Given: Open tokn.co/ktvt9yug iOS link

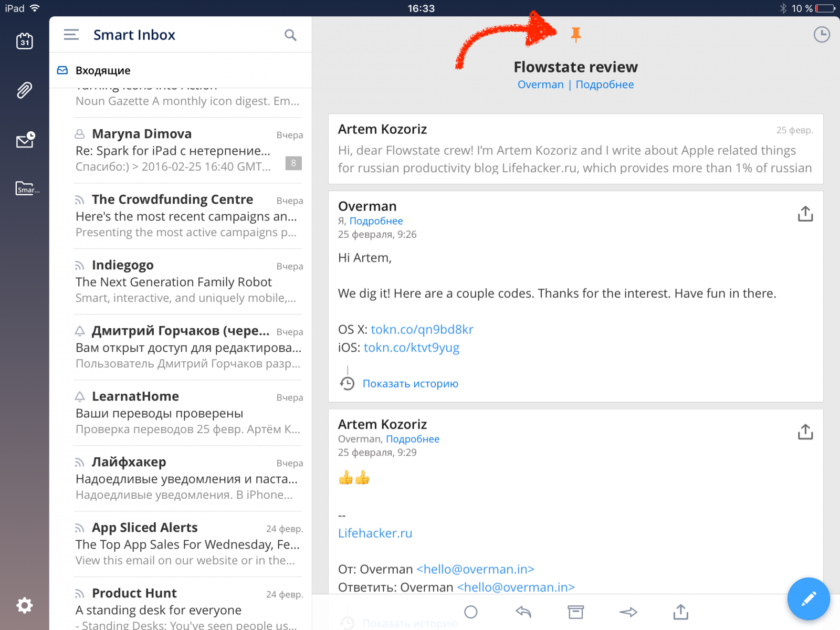Looking at the screenshot, I should (x=412, y=348).
